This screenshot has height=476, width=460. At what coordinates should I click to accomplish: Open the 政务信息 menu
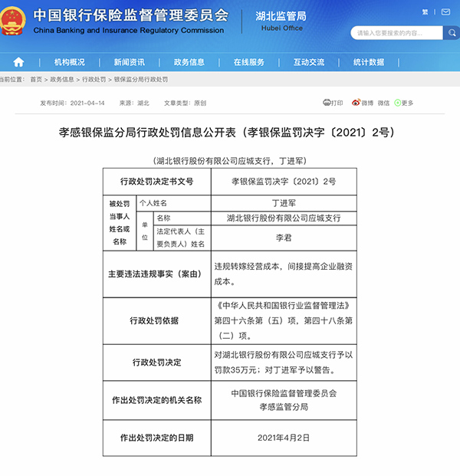[189, 62]
